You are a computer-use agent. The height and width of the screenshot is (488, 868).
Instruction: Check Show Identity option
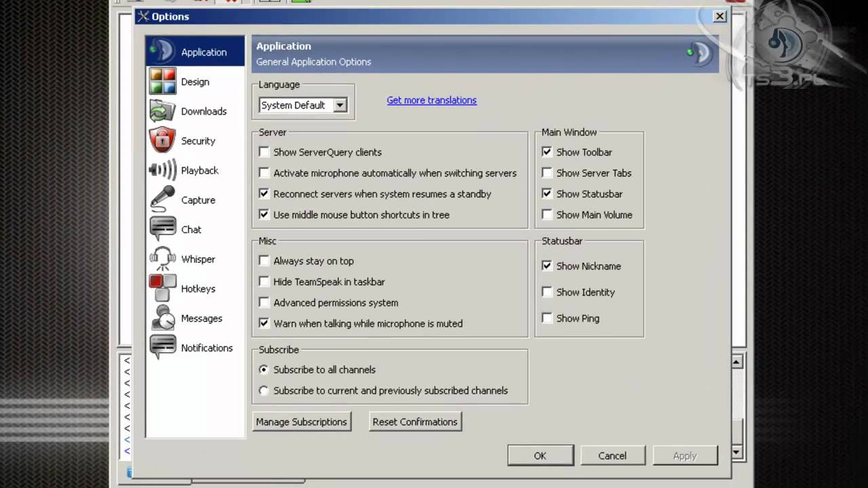547,292
